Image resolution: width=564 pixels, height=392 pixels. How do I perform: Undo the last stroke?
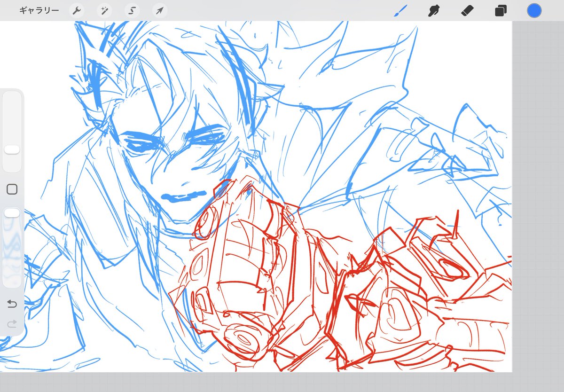12,304
